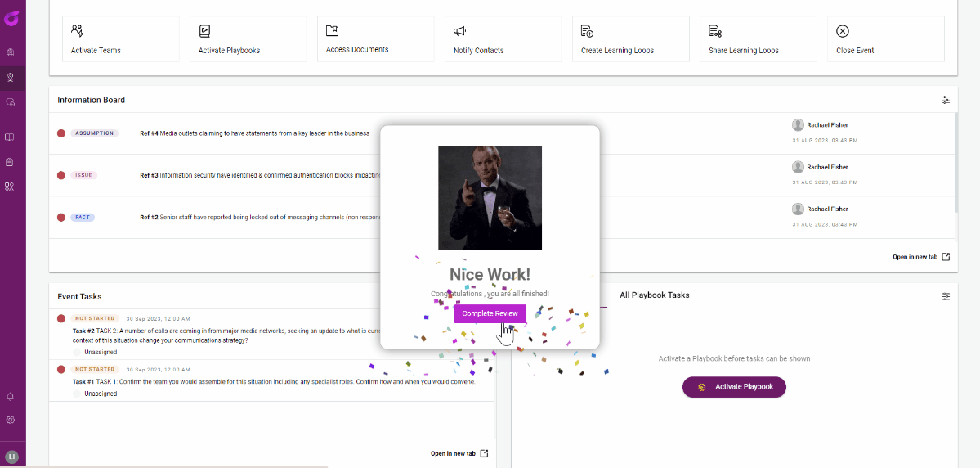
Task: Open Share Learning Loops card
Action: pyautogui.click(x=758, y=38)
